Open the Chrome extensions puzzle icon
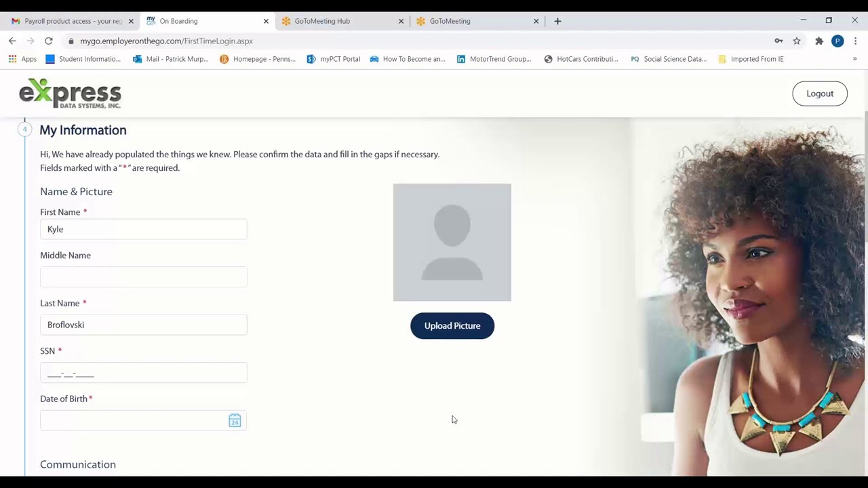868x488 pixels. pyautogui.click(x=819, y=41)
